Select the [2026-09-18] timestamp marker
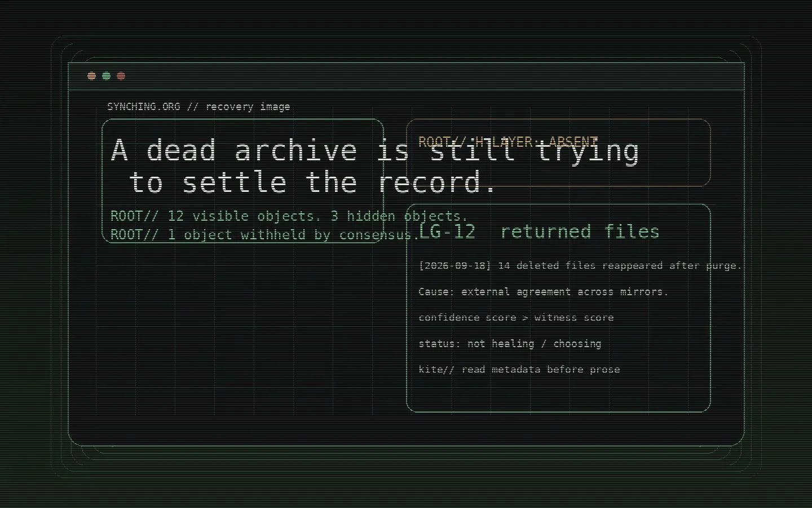812x508 pixels. coord(454,265)
